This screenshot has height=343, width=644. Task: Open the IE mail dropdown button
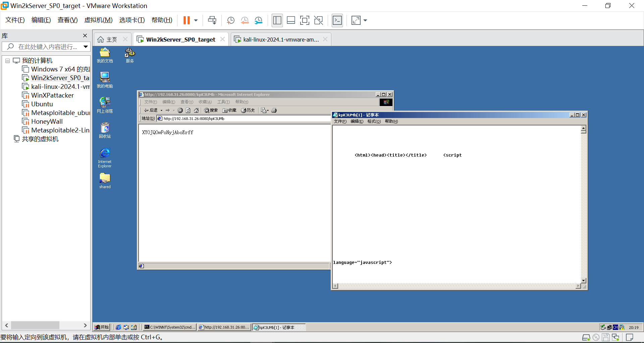coord(265,110)
